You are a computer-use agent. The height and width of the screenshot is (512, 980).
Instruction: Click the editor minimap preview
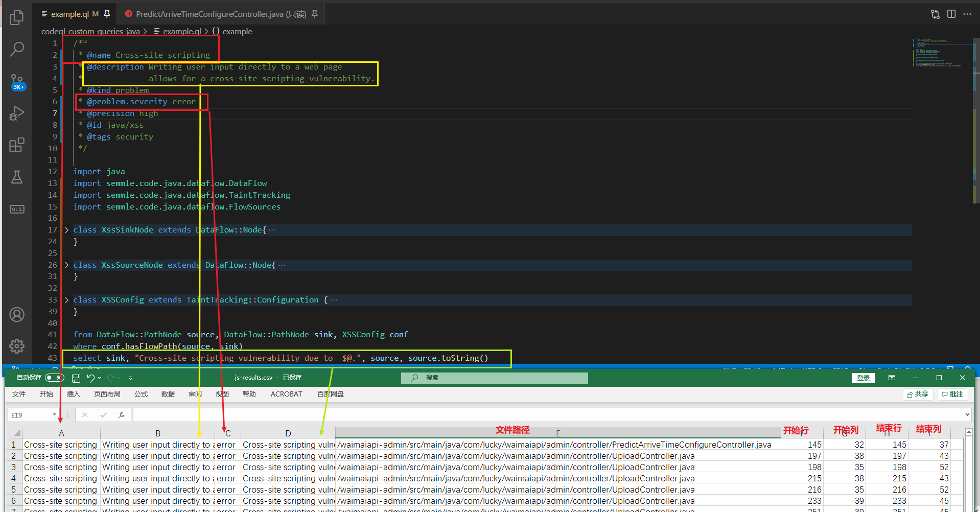click(942, 52)
